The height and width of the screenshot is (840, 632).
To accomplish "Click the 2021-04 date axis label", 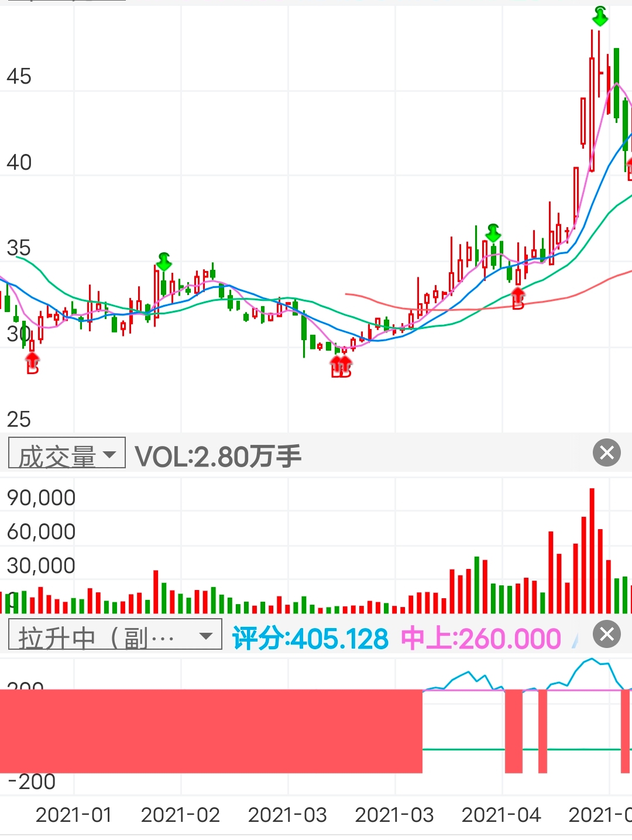I will pyautogui.click(x=501, y=815).
